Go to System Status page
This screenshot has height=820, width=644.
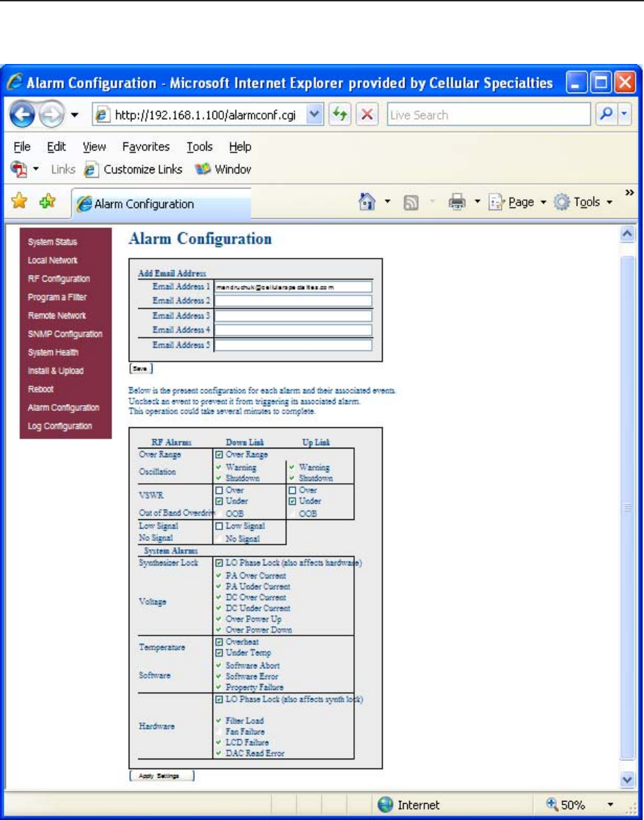tap(52, 242)
